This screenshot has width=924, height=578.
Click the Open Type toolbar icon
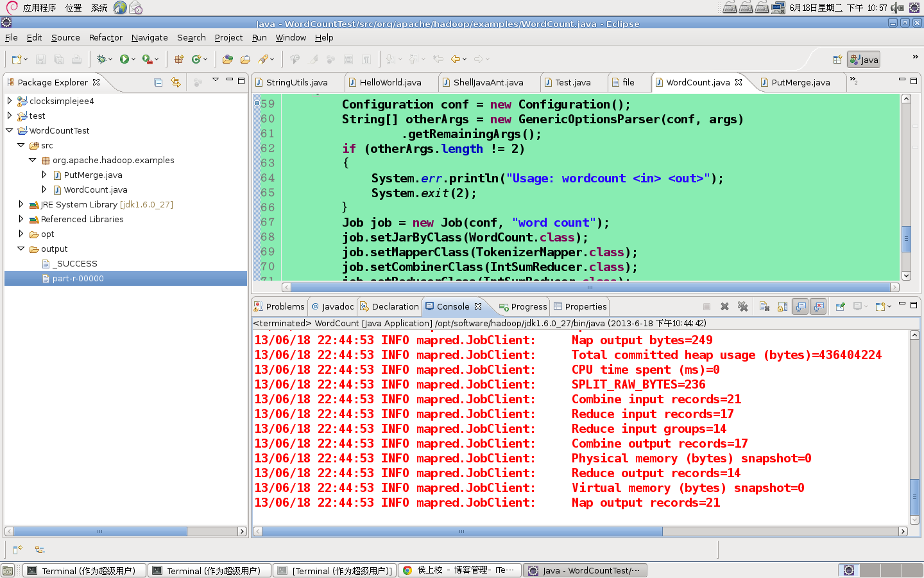(227, 59)
